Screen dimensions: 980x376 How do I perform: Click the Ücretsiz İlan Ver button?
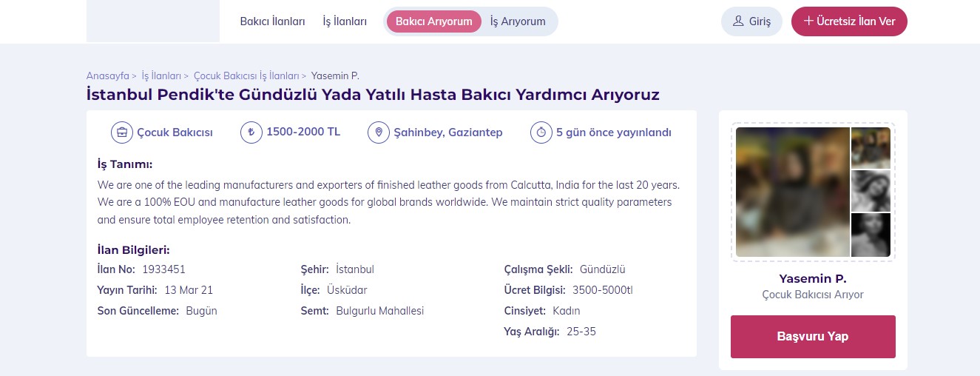pyautogui.click(x=849, y=21)
